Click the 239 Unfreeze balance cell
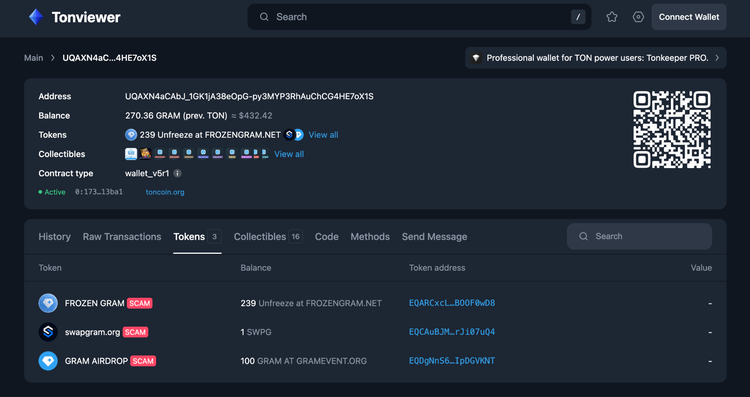The width and height of the screenshot is (750, 397). [311, 303]
